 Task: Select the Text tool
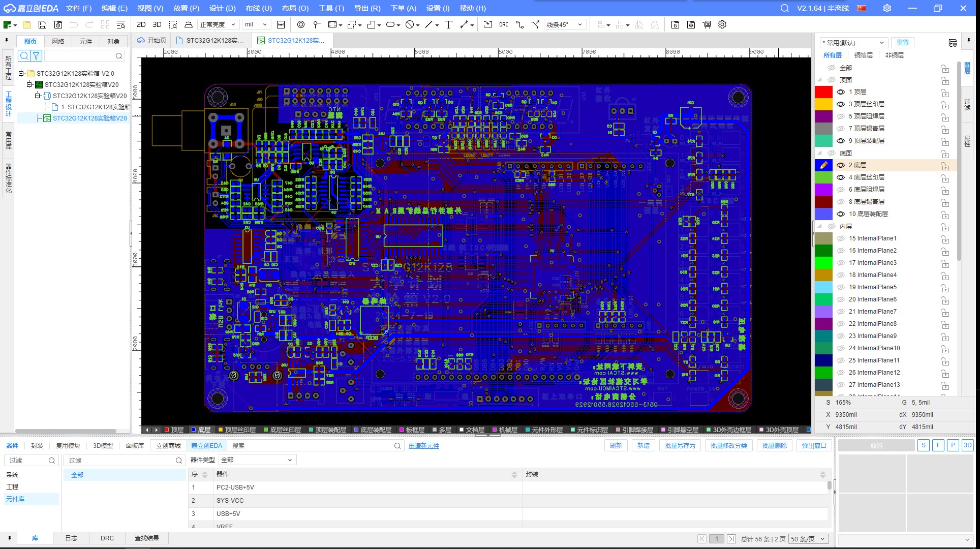tap(448, 24)
